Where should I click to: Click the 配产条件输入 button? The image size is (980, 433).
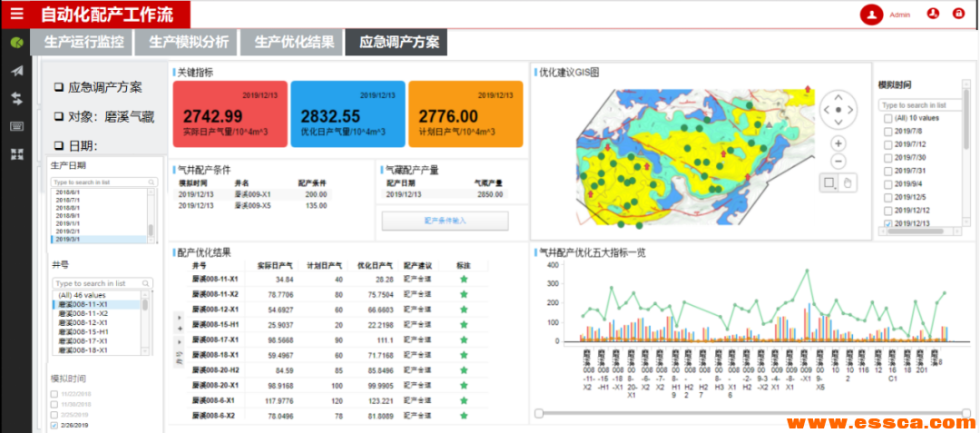(445, 221)
